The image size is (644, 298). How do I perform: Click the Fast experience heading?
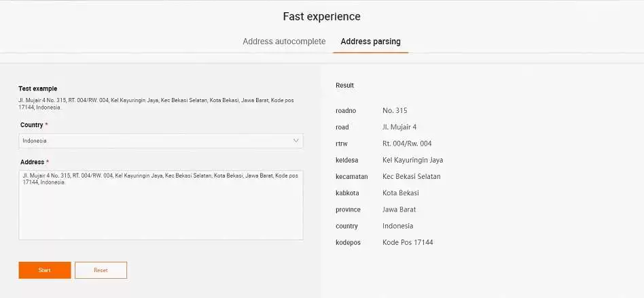pyautogui.click(x=321, y=16)
